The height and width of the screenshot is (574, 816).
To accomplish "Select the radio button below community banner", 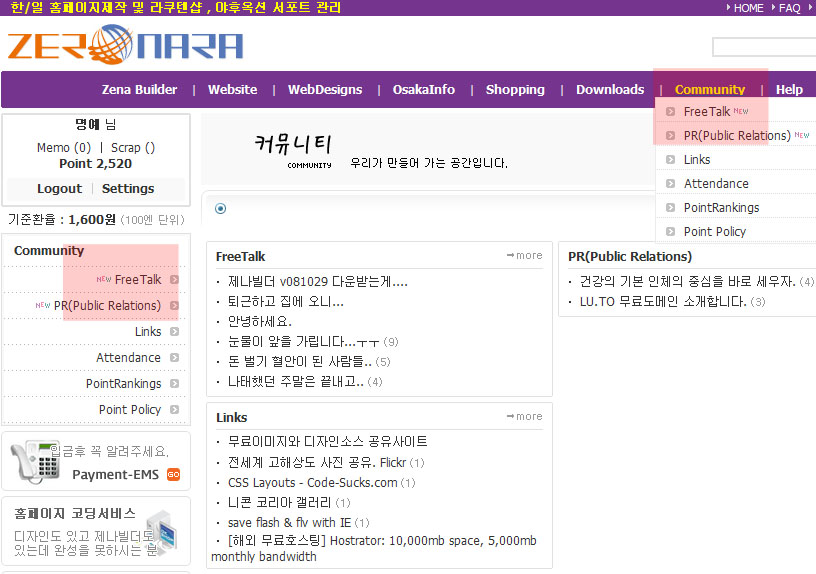I will pyautogui.click(x=220, y=209).
